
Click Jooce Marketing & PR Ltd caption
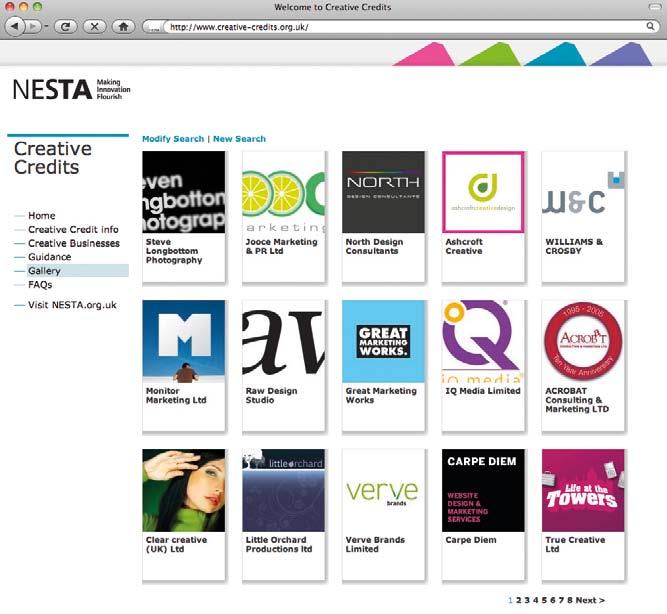pyautogui.click(x=282, y=246)
